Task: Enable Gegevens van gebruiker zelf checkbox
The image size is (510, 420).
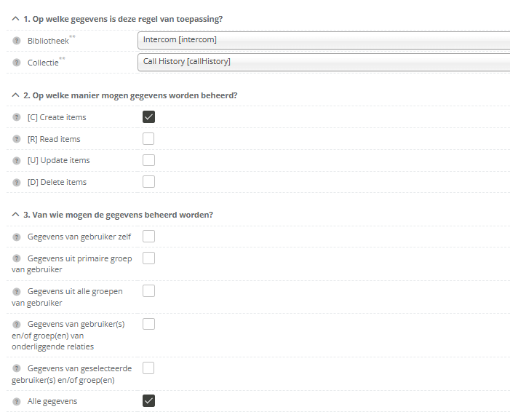Action: point(148,236)
